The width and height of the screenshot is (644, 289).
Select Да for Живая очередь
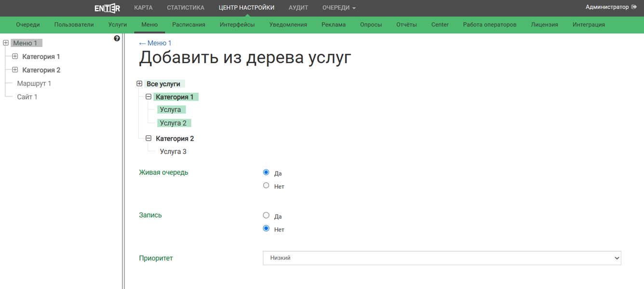coord(266,172)
